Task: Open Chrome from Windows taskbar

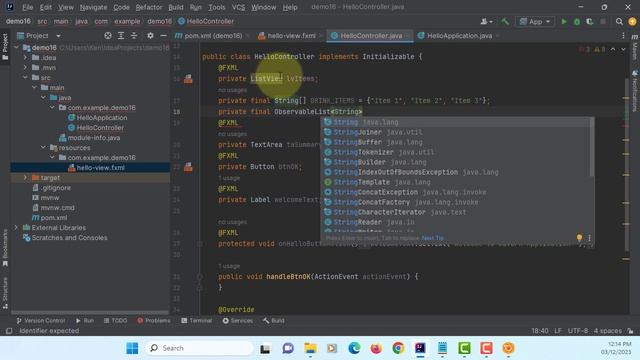Action: pyautogui.click(x=398, y=348)
